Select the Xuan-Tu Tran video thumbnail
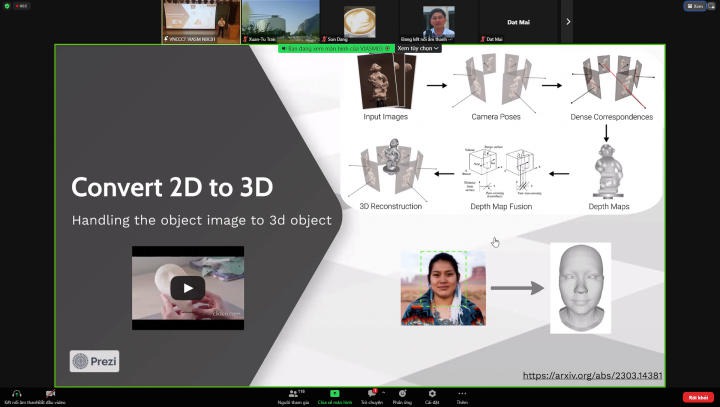This screenshot has height=407, width=720. click(281, 22)
